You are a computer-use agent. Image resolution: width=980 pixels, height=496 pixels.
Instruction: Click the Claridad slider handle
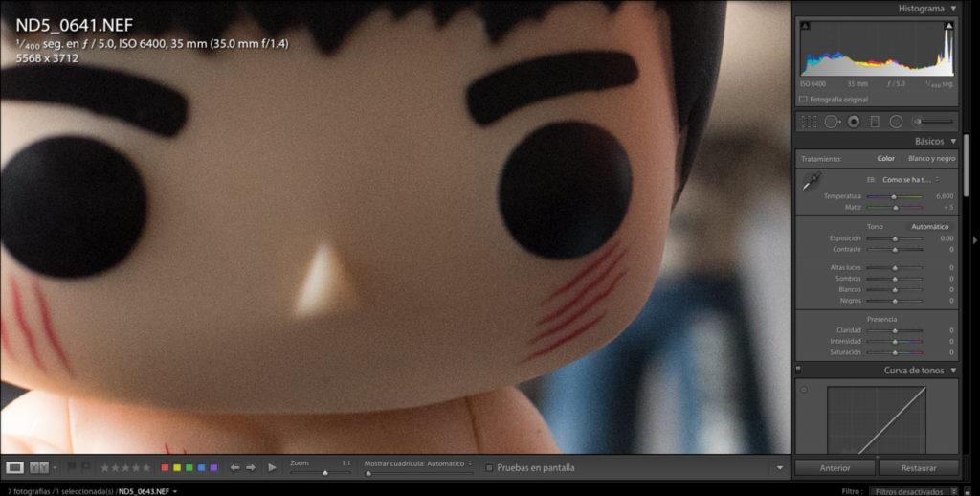click(895, 331)
